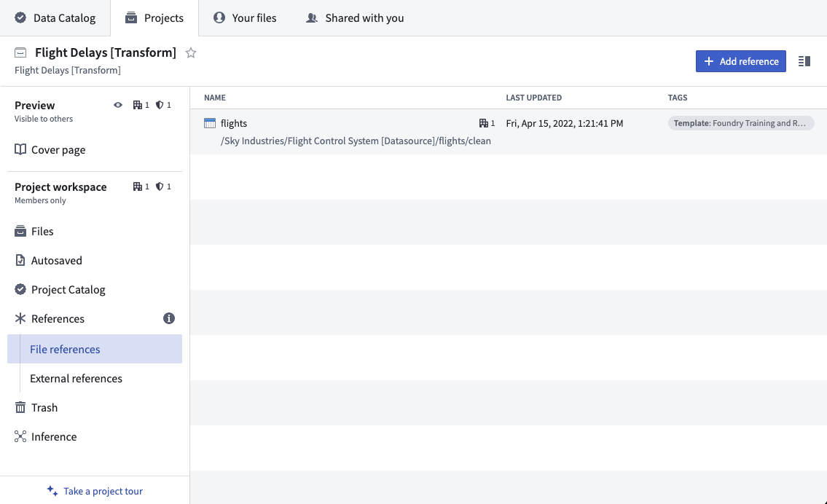
Task: Select File references
Action: tap(95, 349)
